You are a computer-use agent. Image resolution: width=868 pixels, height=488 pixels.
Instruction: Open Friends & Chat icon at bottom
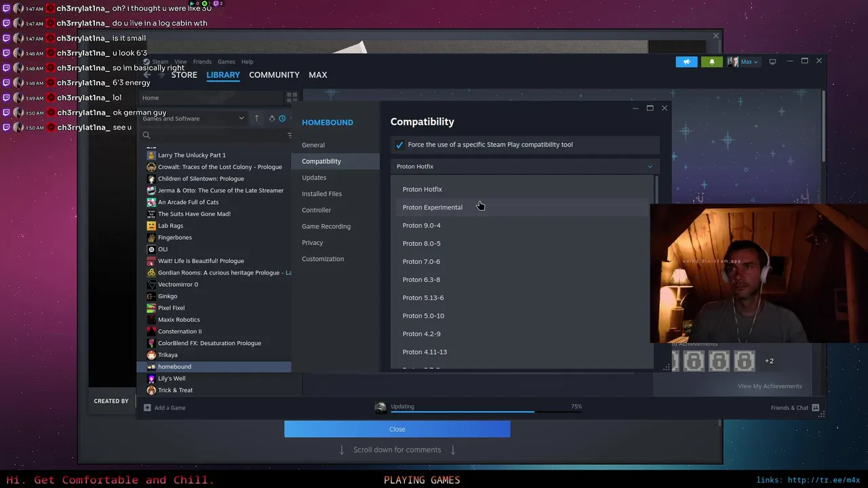point(815,408)
